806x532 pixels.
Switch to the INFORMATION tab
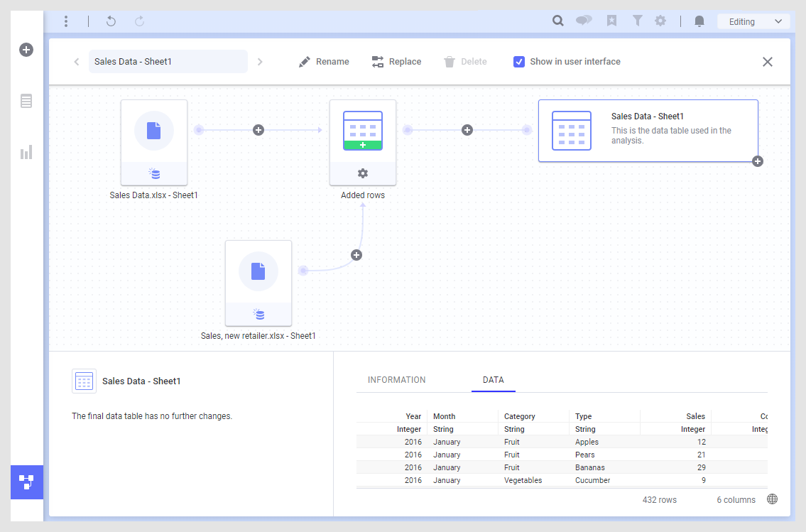(x=396, y=380)
